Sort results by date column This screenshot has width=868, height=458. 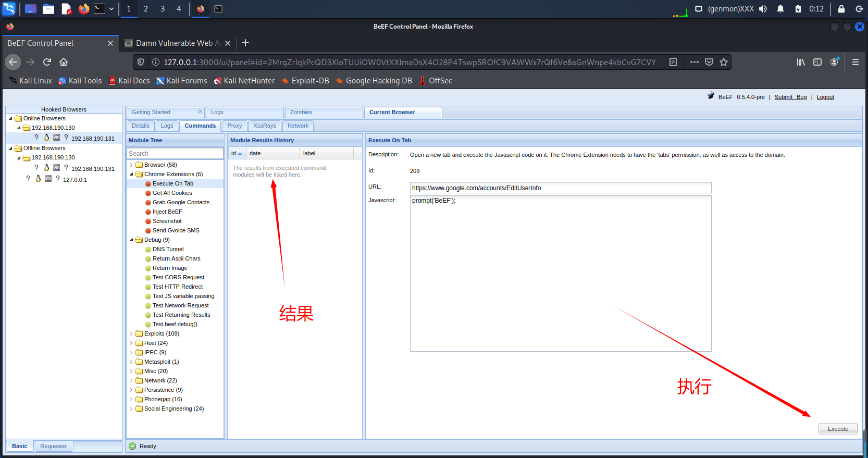point(274,153)
